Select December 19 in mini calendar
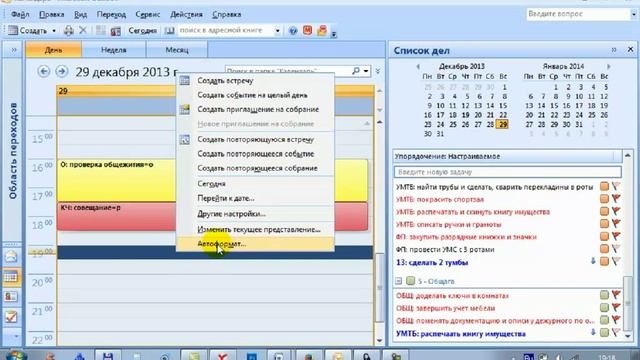Viewport: 640px width, 360px height. point(465,115)
